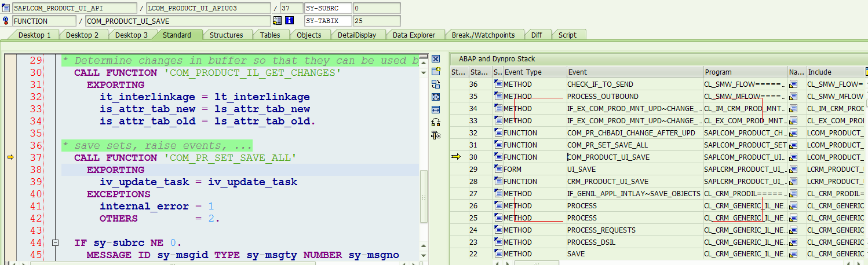The height and width of the screenshot is (265, 868).
Task: Click the yellow current-statement arrow at line 37
Action: (9, 157)
